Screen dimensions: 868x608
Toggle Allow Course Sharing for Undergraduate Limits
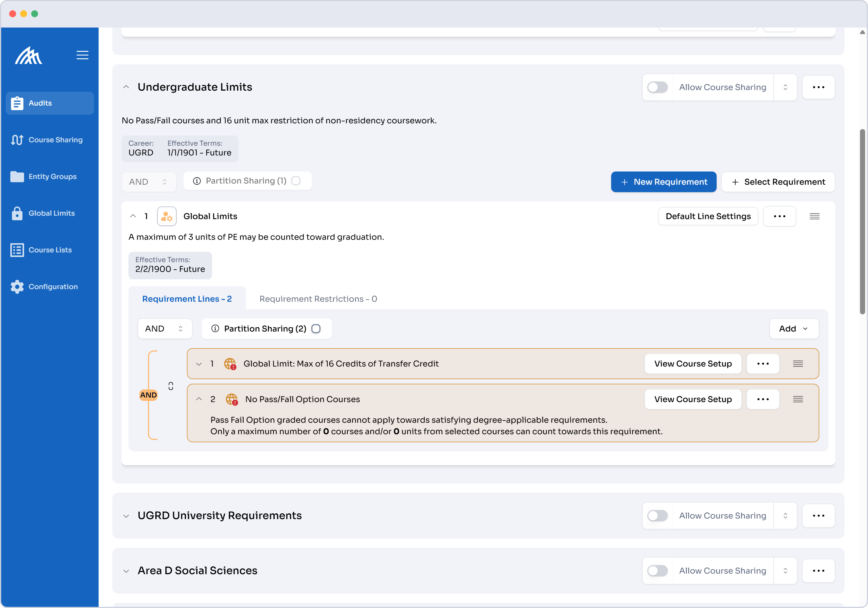657,87
